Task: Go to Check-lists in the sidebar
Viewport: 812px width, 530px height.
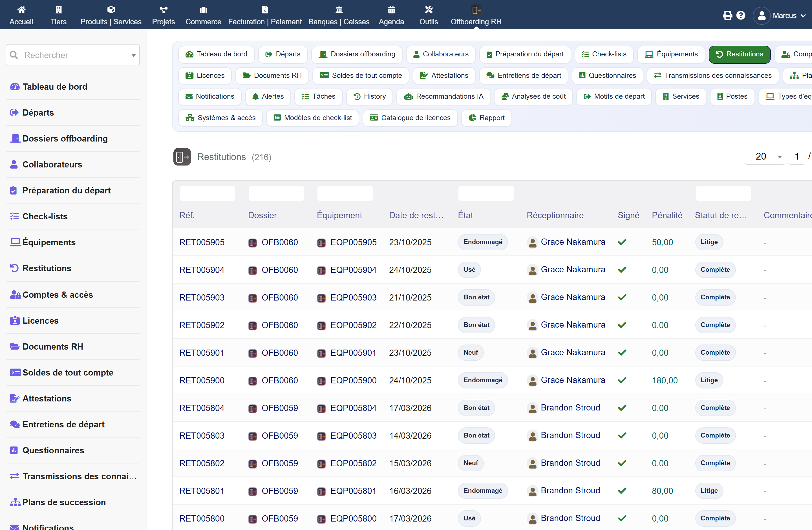Action: coord(45,216)
